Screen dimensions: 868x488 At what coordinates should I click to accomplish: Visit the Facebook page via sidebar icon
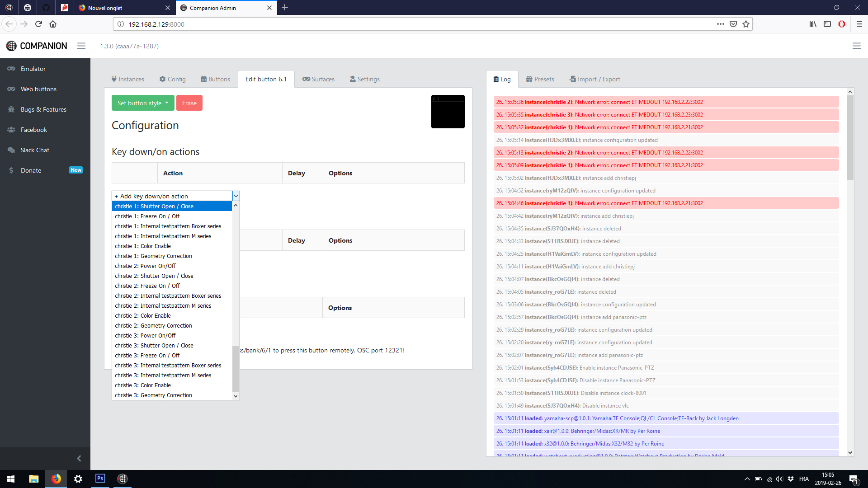click(34, 130)
